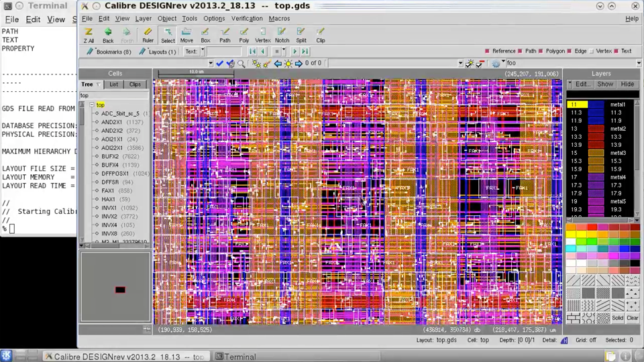The height and width of the screenshot is (362, 644).
Task: Open the Text: dropdown arrow
Action: pyautogui.click(x=203, y=52)
